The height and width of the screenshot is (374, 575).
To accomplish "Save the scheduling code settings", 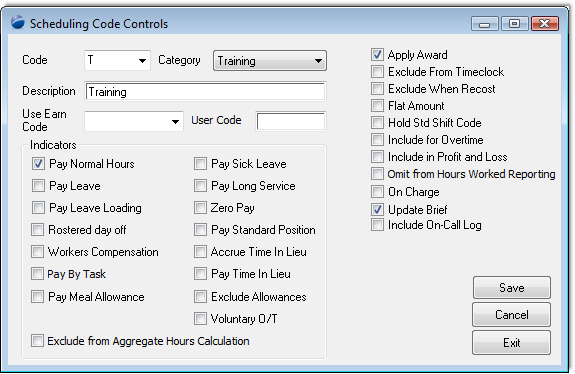I will coord(512,287).
